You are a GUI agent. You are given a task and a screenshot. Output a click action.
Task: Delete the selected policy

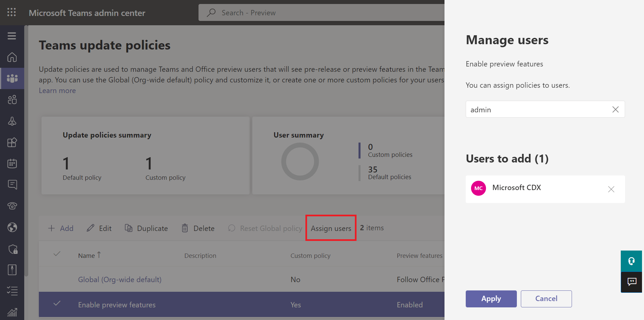point(198,228)
